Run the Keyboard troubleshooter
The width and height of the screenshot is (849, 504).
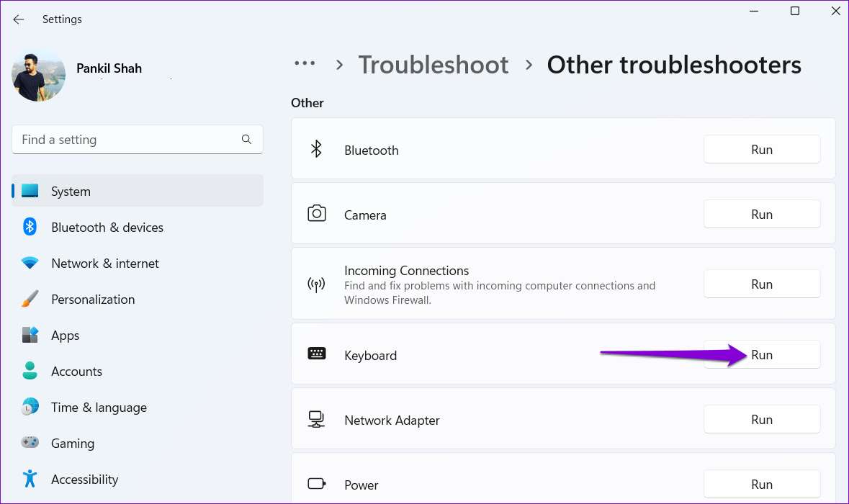point(761,355)
